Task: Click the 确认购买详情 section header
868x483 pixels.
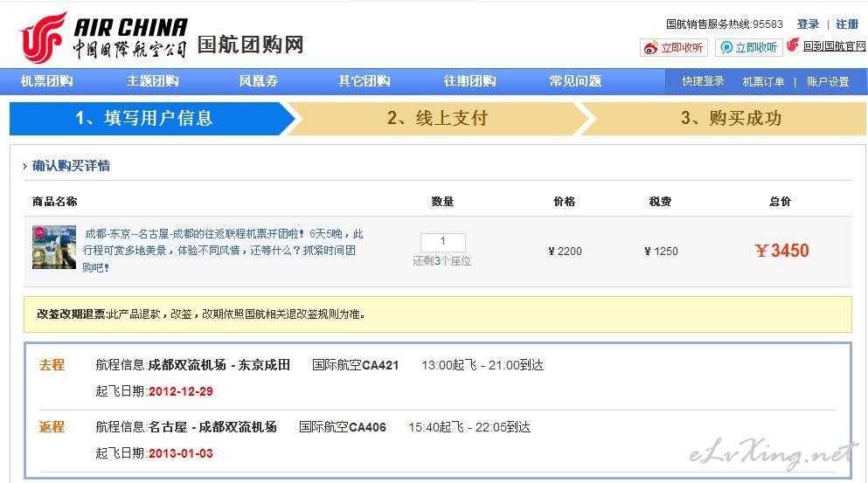Action: (x=71, y=165)
